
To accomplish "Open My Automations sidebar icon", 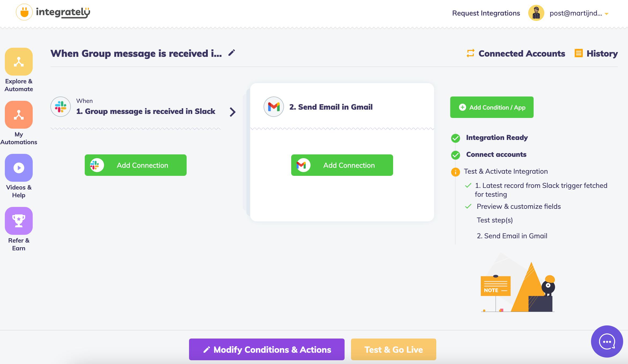I will click(x=19, y=115).
